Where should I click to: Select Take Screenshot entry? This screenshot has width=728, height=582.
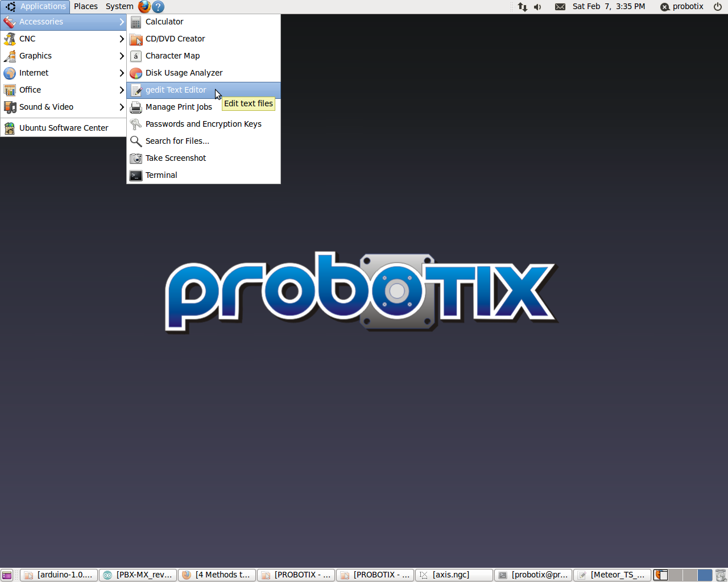click(x=176, y=158)
